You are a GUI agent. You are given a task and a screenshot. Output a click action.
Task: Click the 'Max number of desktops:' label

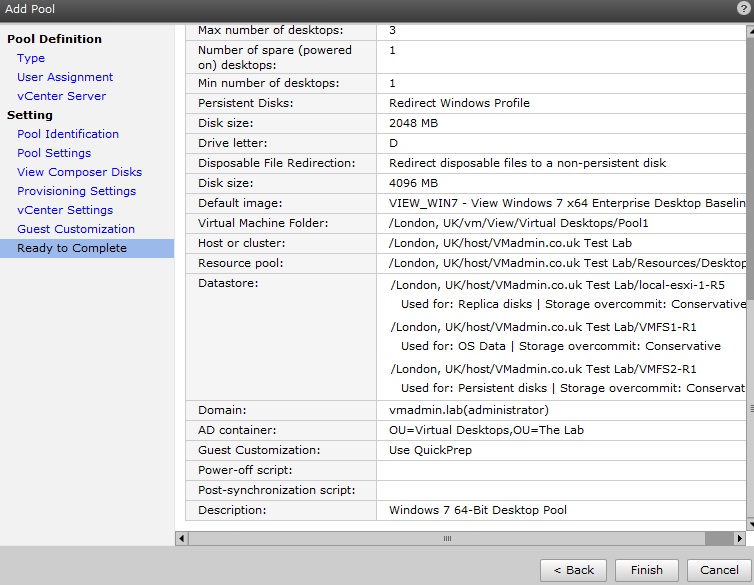[271, 30]
